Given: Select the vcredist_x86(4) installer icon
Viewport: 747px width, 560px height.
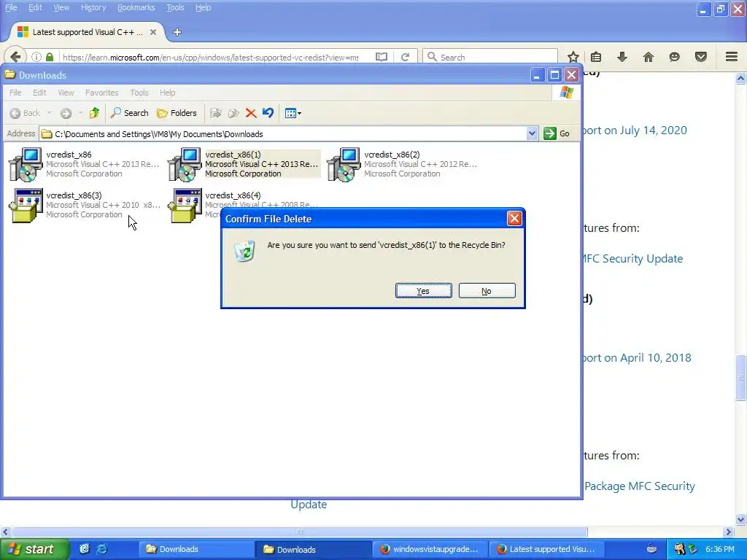Looking at the screenshot, I should (185, 205).
